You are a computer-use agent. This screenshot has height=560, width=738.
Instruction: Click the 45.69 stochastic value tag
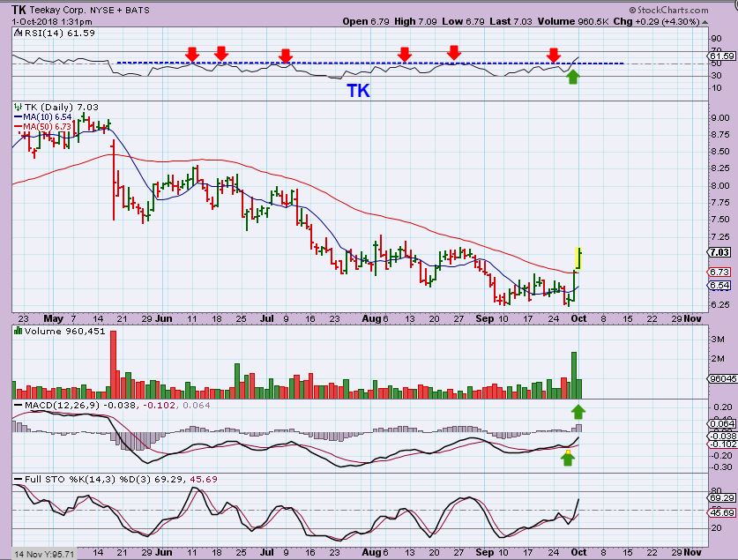coord(722,512)
